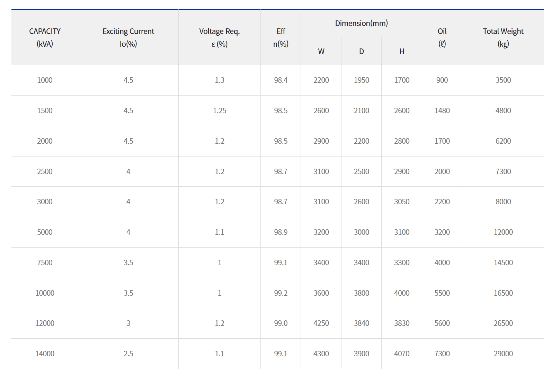Click the 1.25 voltage regulation value
The image size is (560, 392).
tap(220, 110)
